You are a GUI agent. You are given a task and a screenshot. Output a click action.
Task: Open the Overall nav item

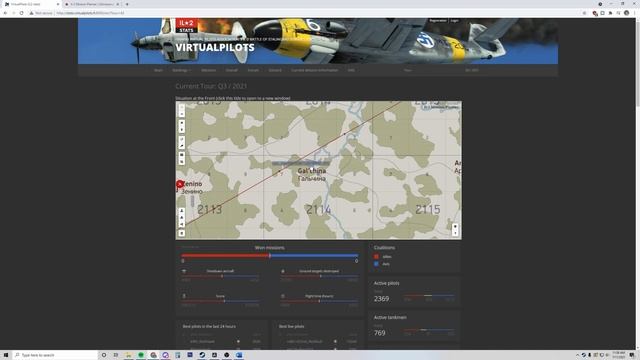(231, 70)
